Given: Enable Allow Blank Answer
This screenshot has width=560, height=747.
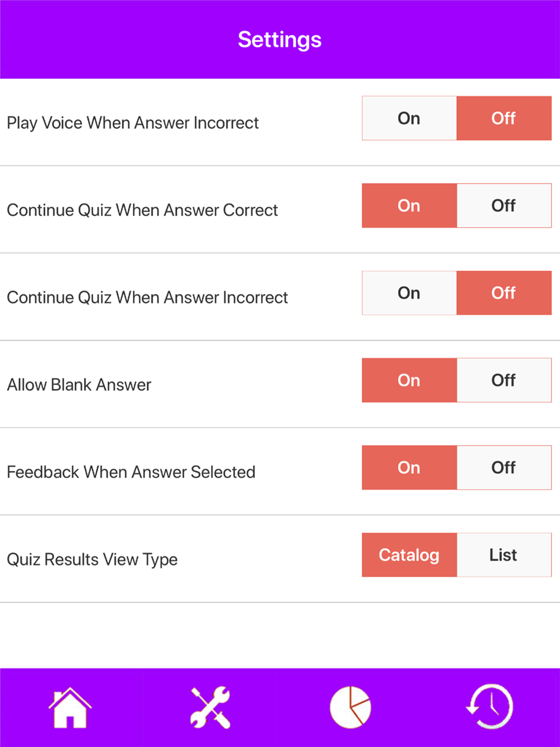Looking at the screenshot, I should click(x=409, y=380).
